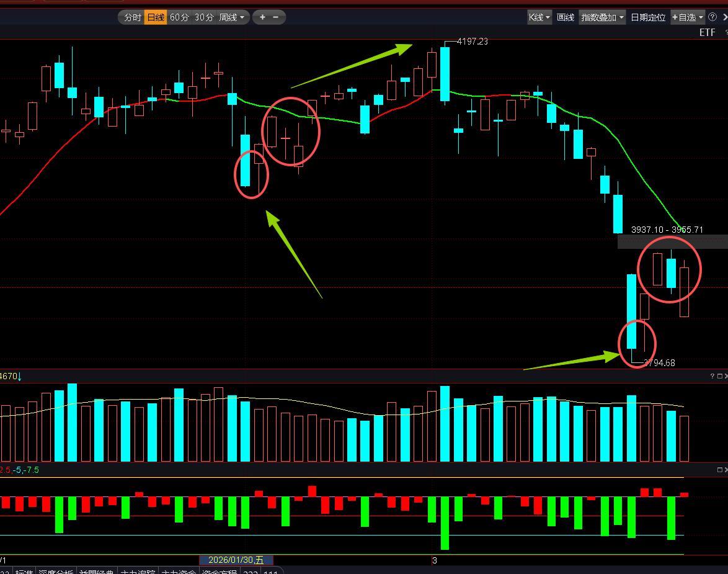728x574 pixels.
Task: Open the 指数叠加 index overlay dropdown
Action: click(602, 17)
